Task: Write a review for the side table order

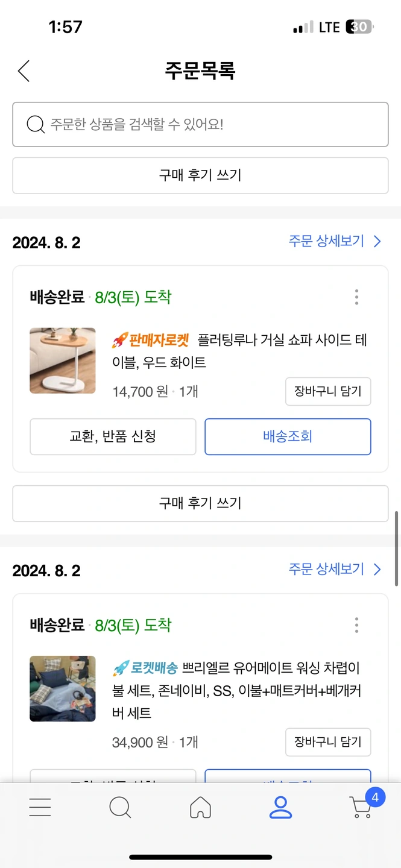Action: point(200,503)
